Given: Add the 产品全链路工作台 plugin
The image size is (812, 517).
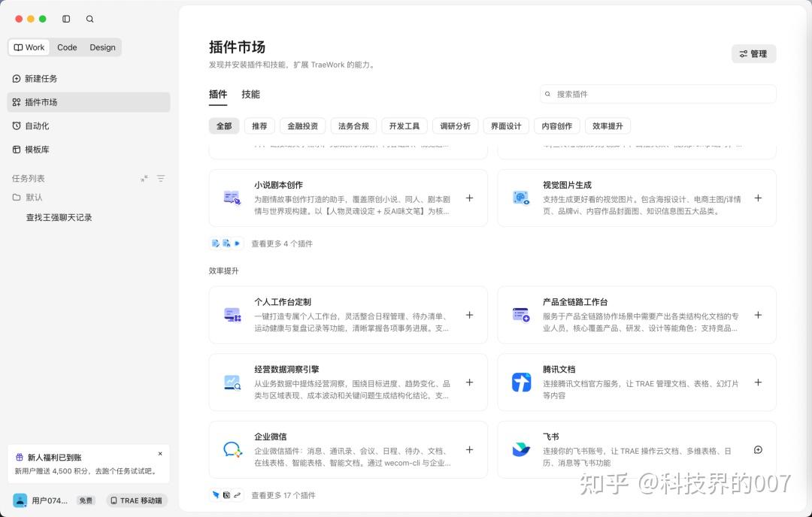Looking at the screenshot, I should (758, 315).
